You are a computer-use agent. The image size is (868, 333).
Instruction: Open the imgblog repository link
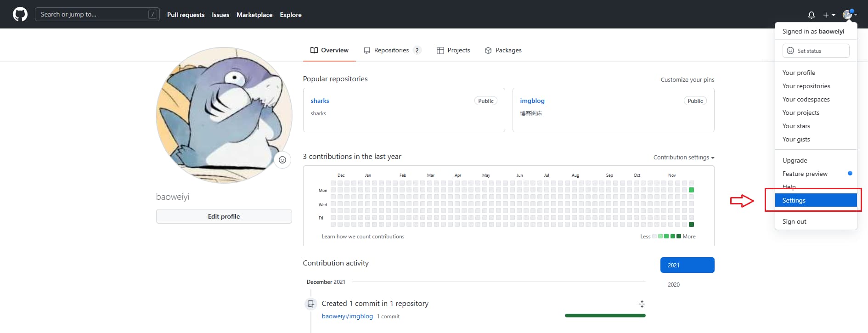point(532,101)
